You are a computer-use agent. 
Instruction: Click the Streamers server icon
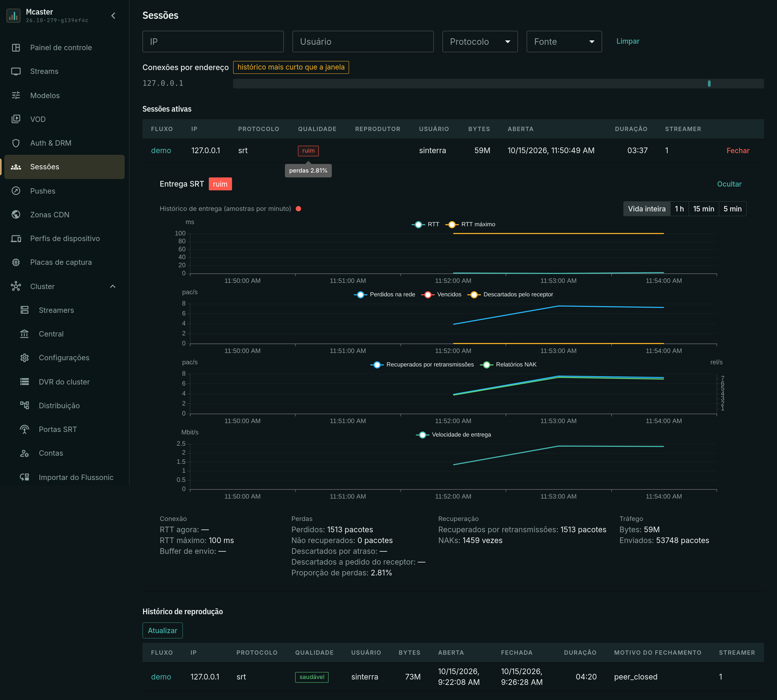(x=25, y=310)
